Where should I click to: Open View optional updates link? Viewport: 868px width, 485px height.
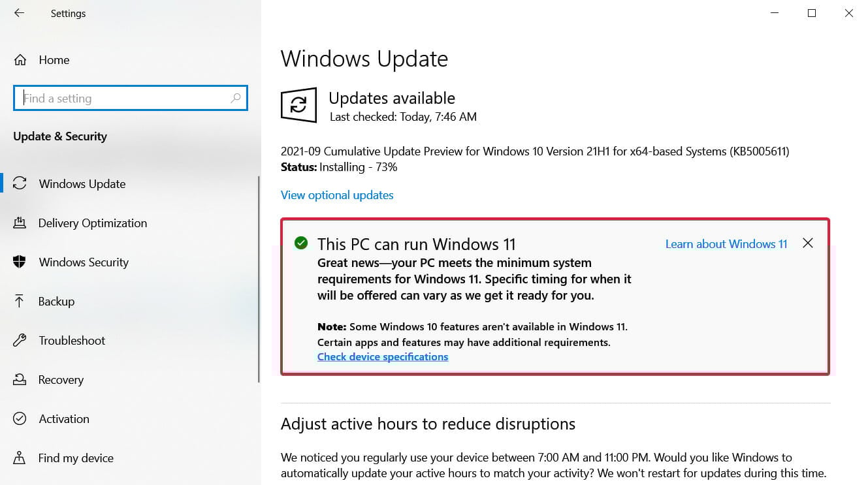(337, 195)
